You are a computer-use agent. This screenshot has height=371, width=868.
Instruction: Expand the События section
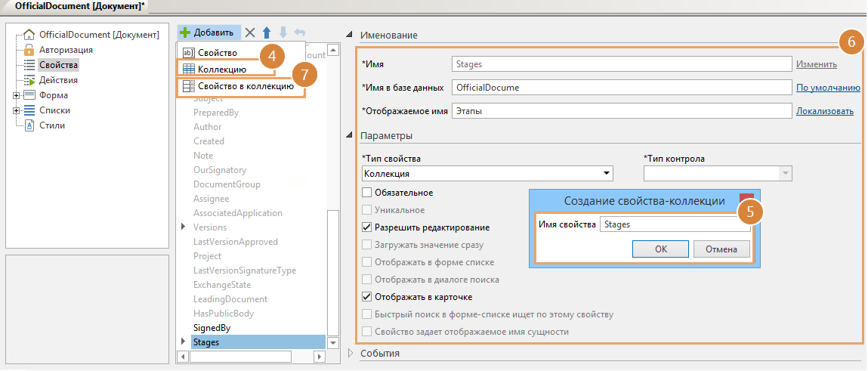click(x=351, y=353)
